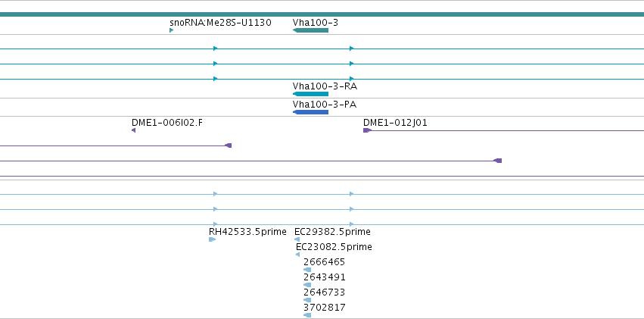
Task: Select the RH42533.5prime EST glyph
Action: point(212,239)
